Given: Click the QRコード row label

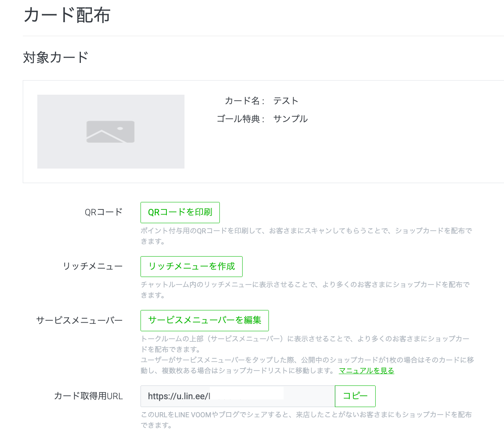Looking at the screenshot, I should [x=104, y=212].
